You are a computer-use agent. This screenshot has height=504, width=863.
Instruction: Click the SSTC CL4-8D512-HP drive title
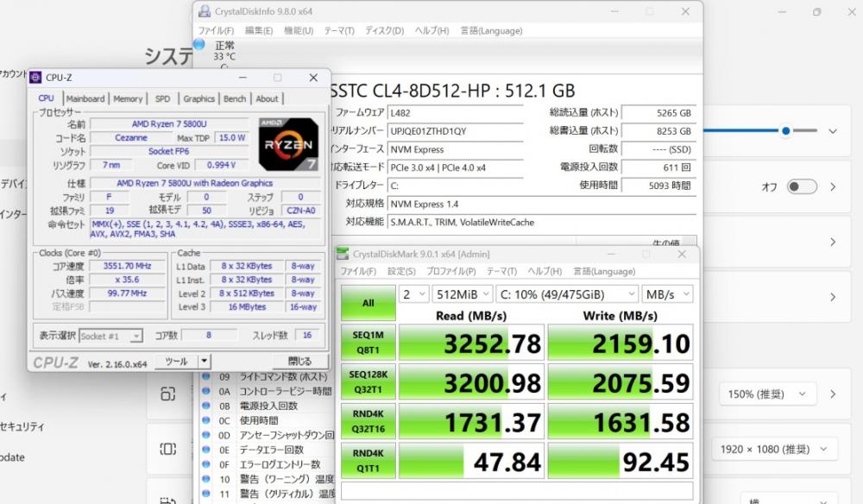(x=452, y=91)
